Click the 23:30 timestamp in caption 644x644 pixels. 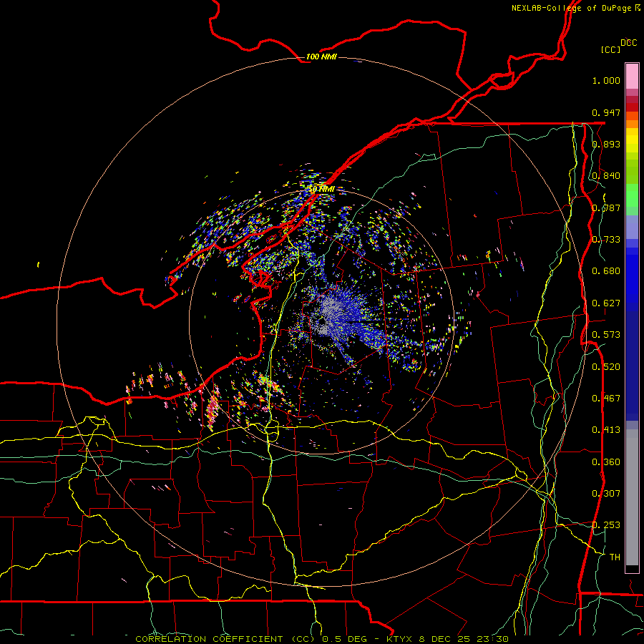coord(492,639)
